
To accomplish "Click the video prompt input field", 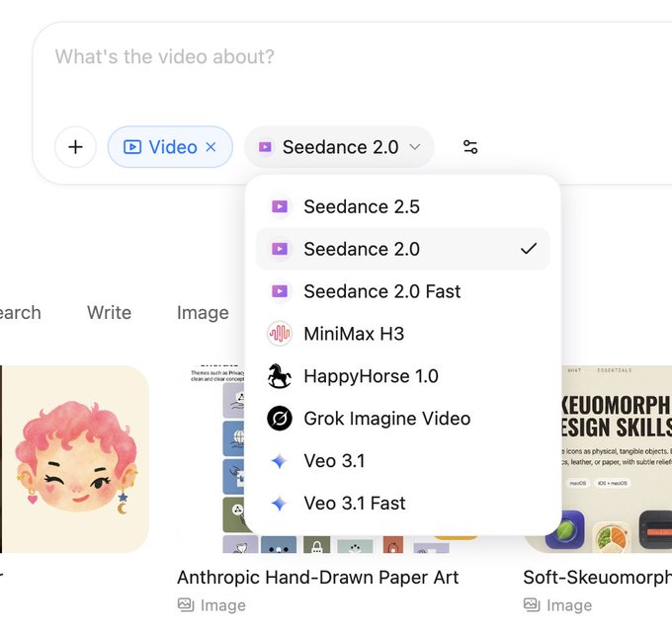I will point(352,57).
